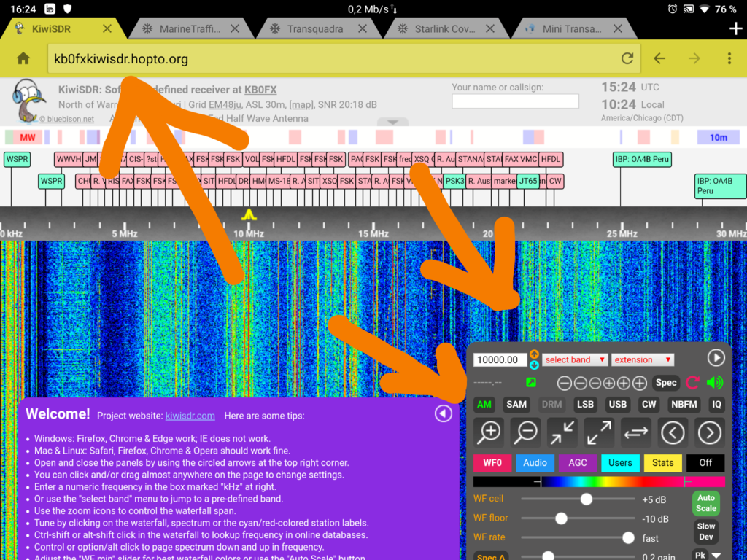Switch to the WF0 panel tab
Viewport: 747px width, 560px height.
492,463
